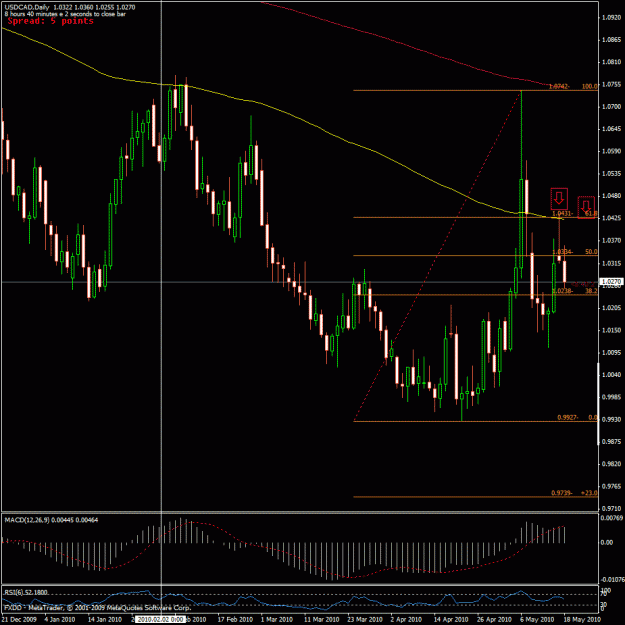The height and width of the screenshot is (625, 625).
Task: Click the 1.0238 Fibonacci price label
Action: 562,291
